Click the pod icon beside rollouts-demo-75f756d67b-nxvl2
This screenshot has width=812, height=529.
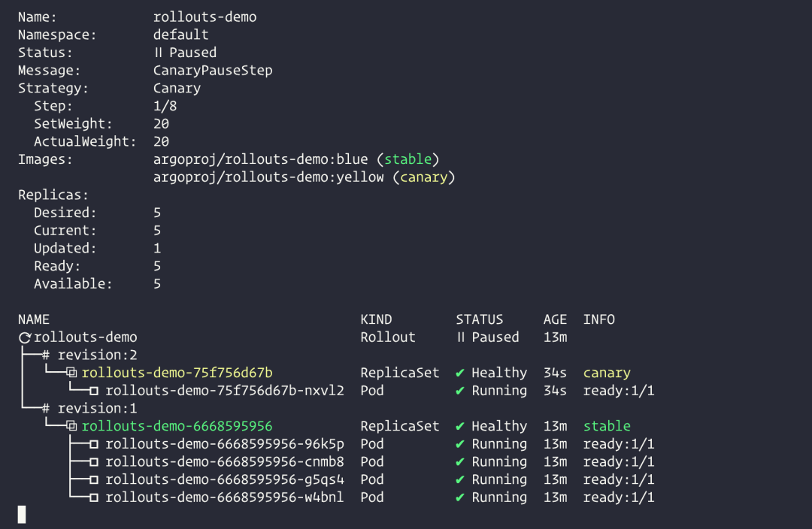tap(94, 391)
